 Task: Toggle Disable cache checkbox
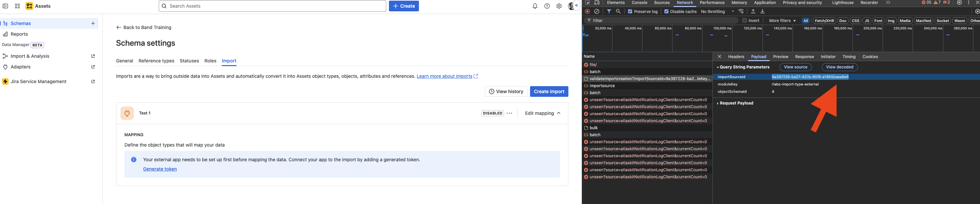[x=666, y=11]
